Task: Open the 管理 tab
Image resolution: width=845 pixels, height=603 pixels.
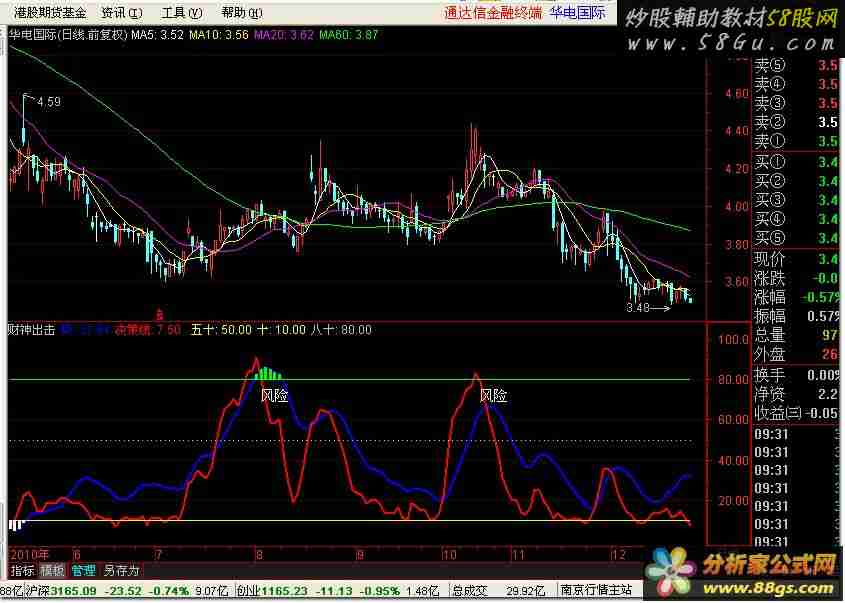Action: click(84, 570)
